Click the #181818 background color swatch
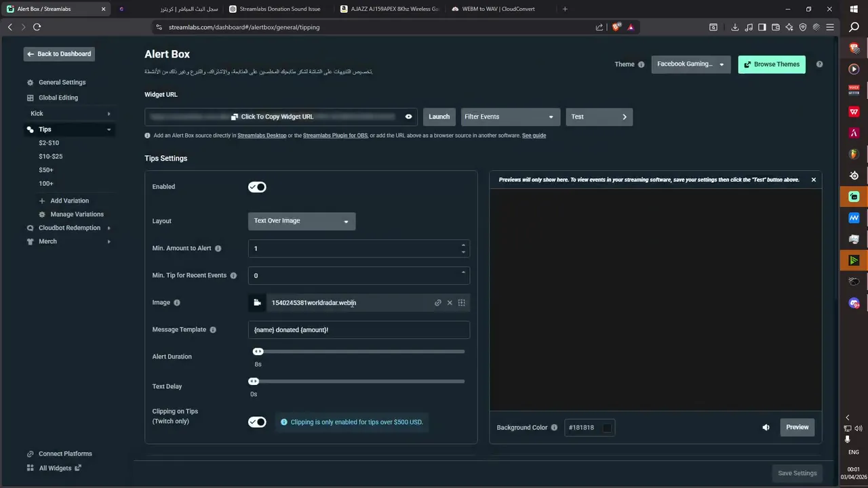 pyautogui.click(x=607, y=428)
